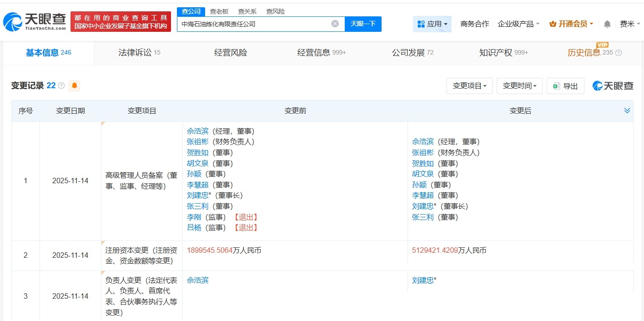Open the 费米 user account menu
644x321 pixels.
pos(629,24)
